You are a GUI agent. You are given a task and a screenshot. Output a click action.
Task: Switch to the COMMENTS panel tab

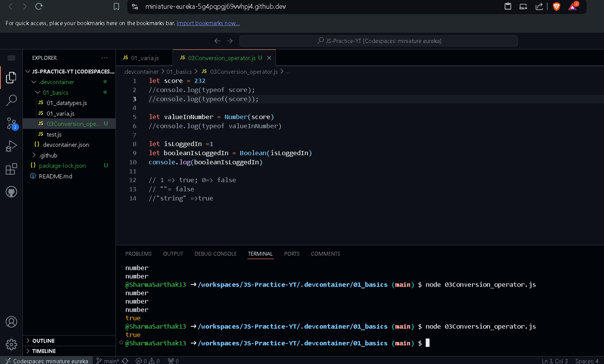[x=325, y=254]
